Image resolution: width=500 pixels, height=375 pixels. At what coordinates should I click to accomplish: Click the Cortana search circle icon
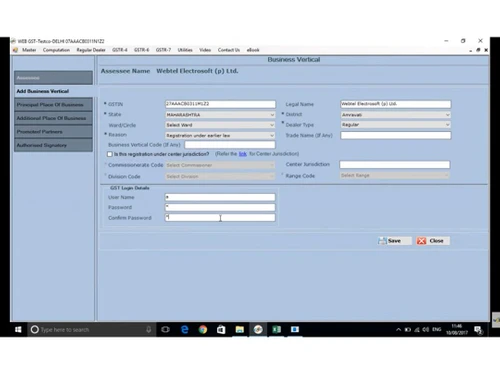click(34, 330)
